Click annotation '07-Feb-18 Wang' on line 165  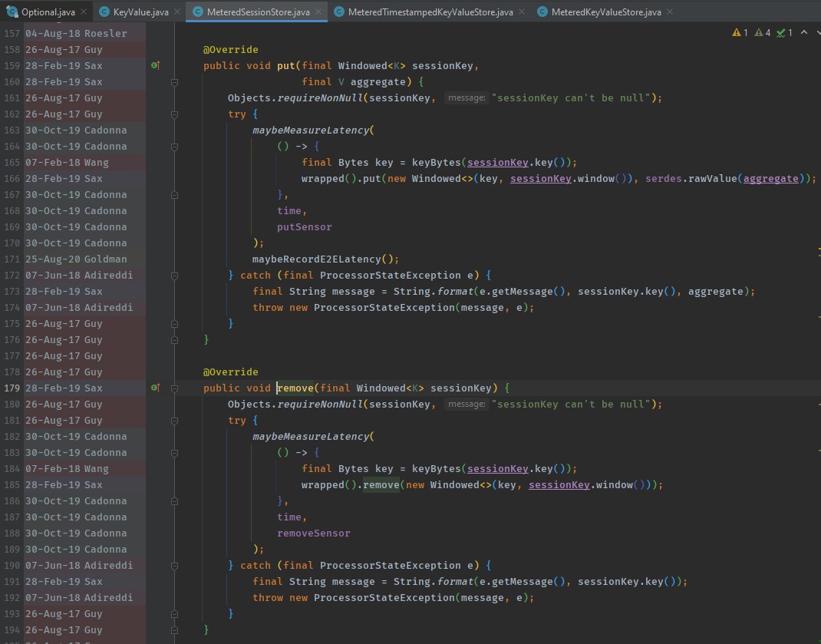(x=67, y=163)
